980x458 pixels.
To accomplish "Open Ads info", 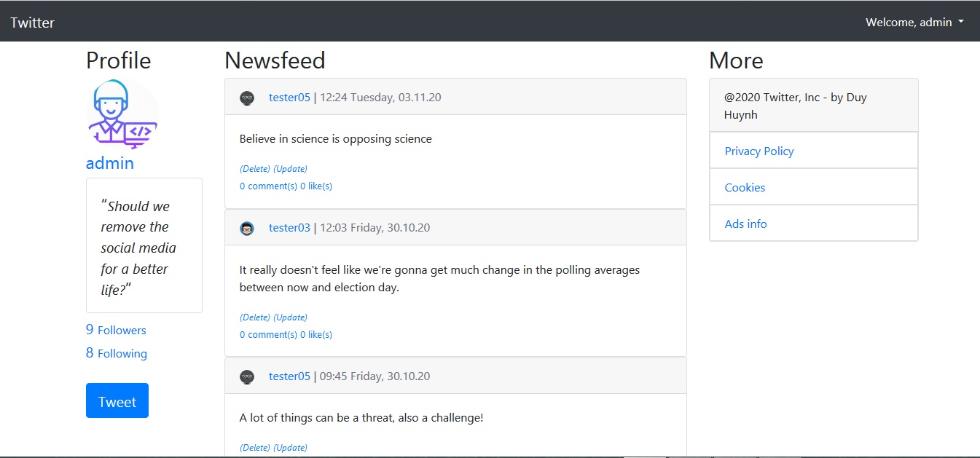I will click(x=745, y=224).
